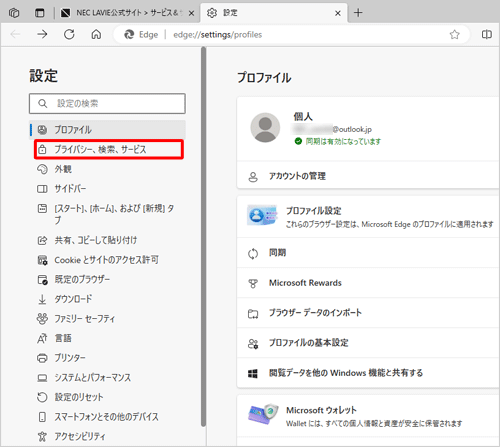Click the 同期は有効になっています status text

(343, 141)
